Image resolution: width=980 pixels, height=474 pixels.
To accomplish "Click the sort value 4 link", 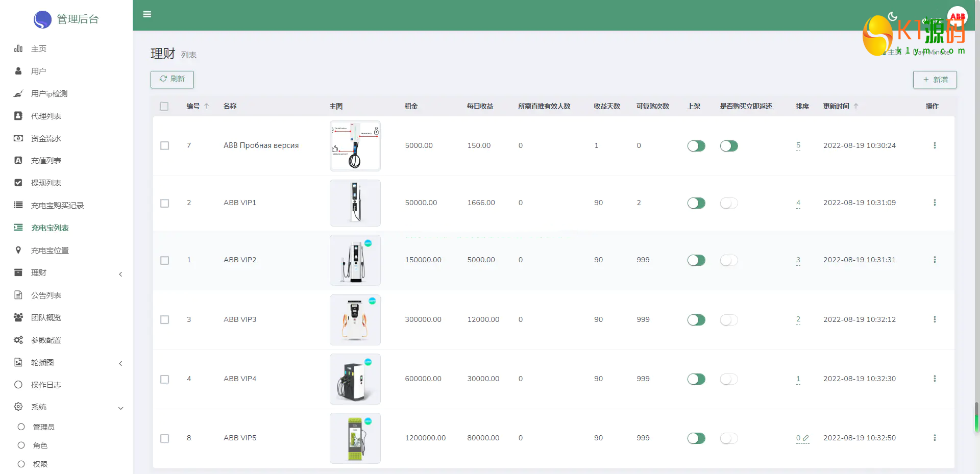I will [x=798, y=203].
